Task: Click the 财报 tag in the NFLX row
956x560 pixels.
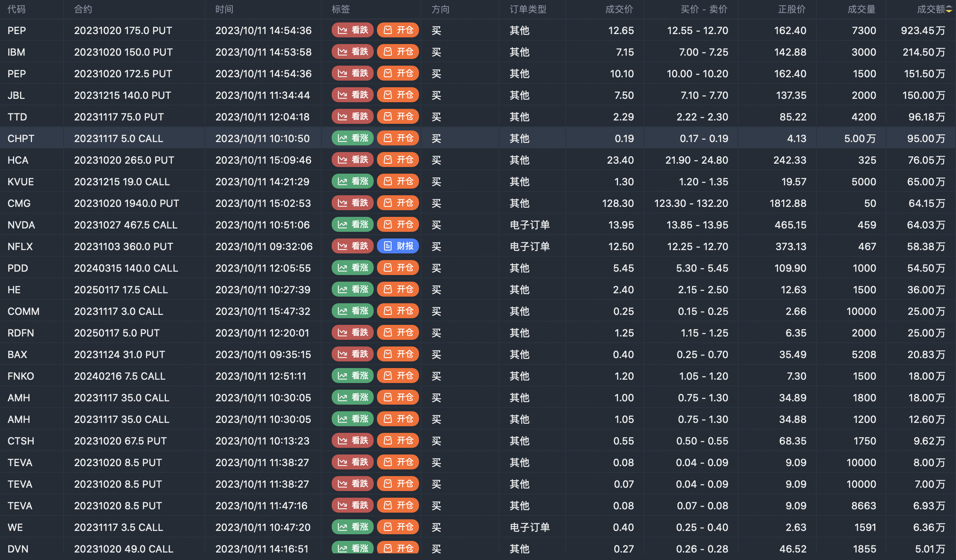Action: tap(398, 246)
